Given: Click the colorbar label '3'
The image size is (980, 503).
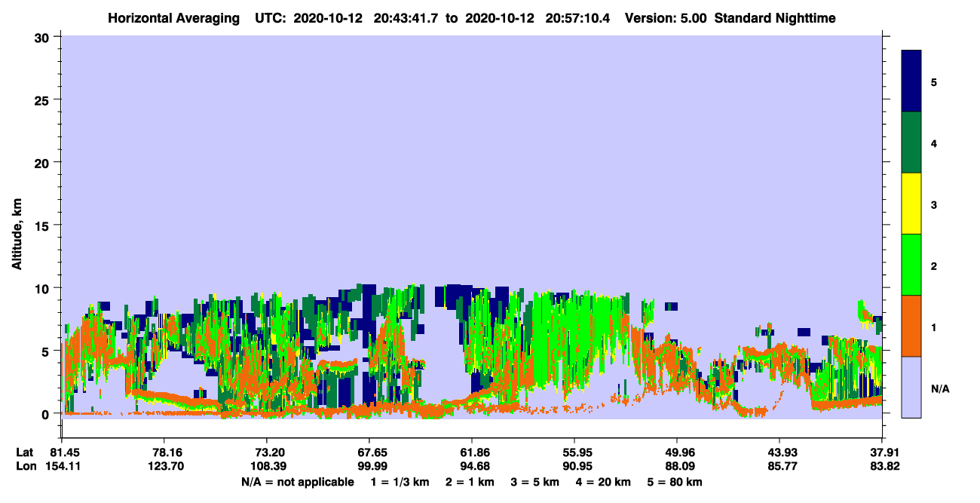Looking at the screenshot, I should (x=934, y=204).
